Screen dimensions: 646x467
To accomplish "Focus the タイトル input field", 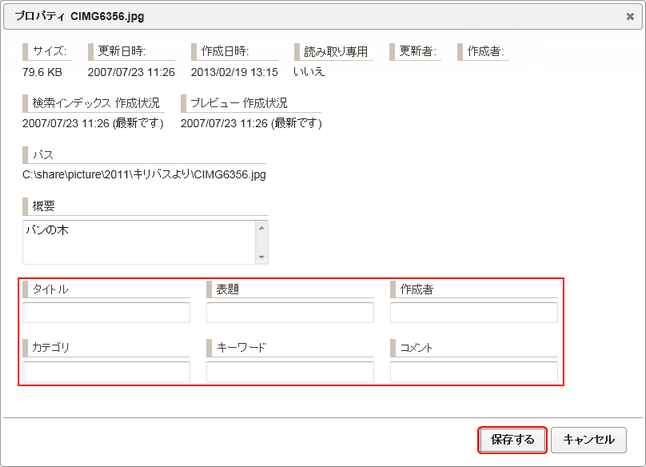I will 106,313.
